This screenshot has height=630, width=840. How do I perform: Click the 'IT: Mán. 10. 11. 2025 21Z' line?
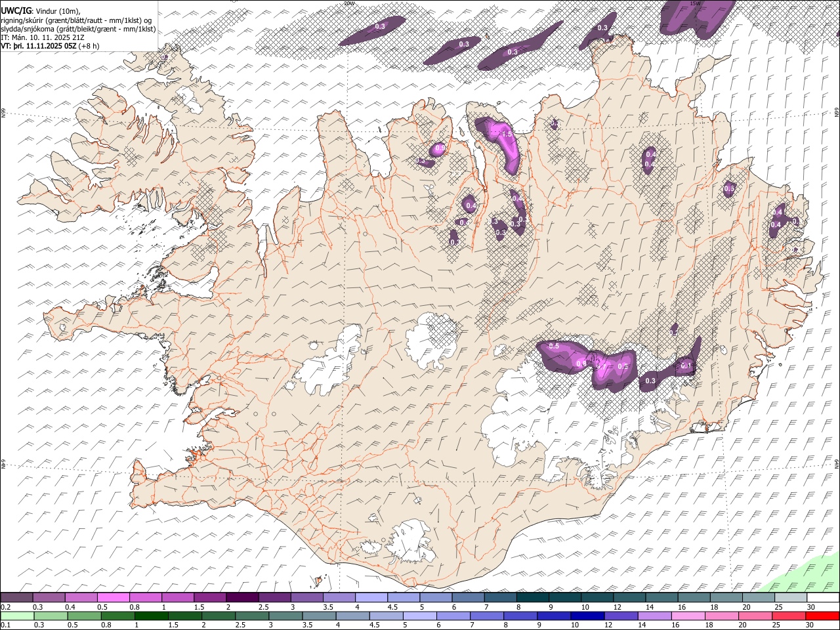(42, 37)
